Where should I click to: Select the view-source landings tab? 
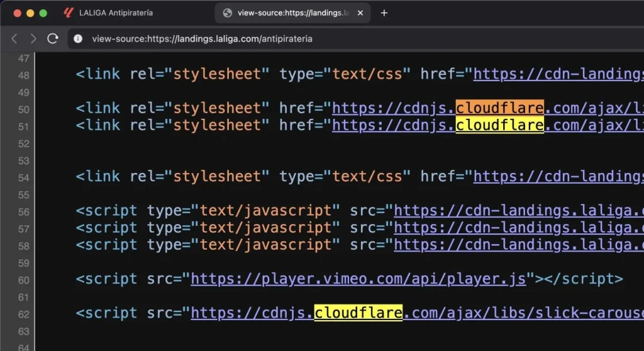(293, 13)
